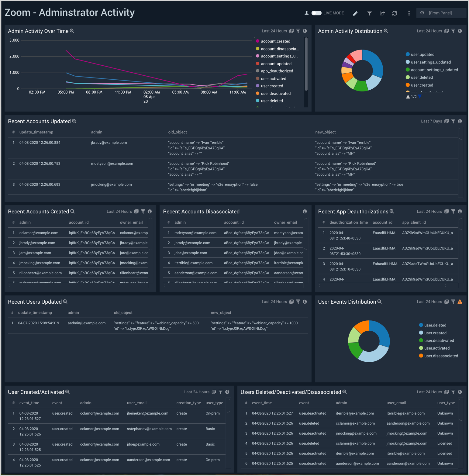469x476 pixels.
Task: Click the User Created/Activated panel title
Action: (36, 392)
